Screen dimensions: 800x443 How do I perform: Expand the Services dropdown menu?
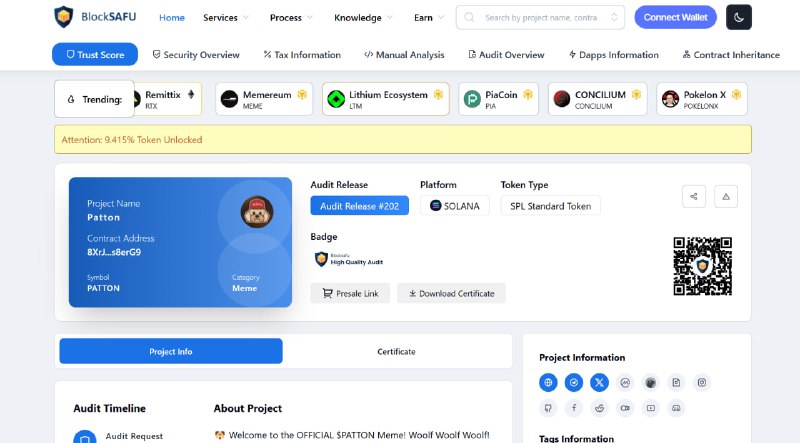[x=226, y=17]
